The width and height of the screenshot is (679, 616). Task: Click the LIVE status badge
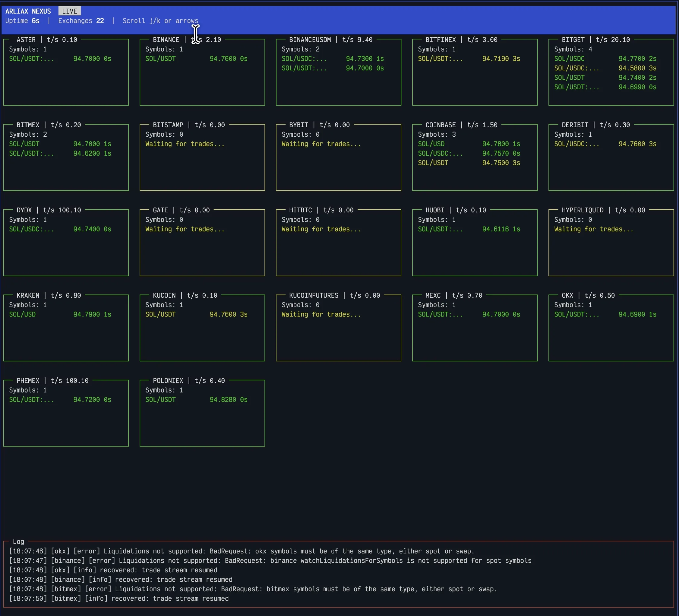[70, 11]
